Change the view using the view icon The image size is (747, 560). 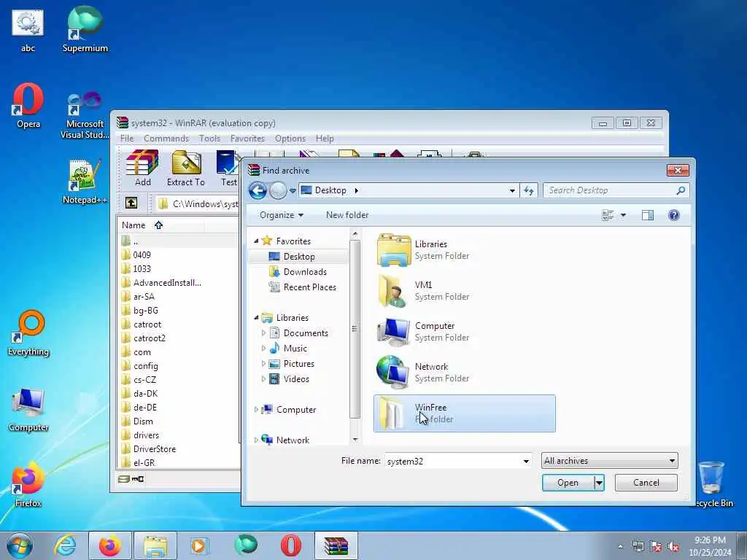point(608,215)
